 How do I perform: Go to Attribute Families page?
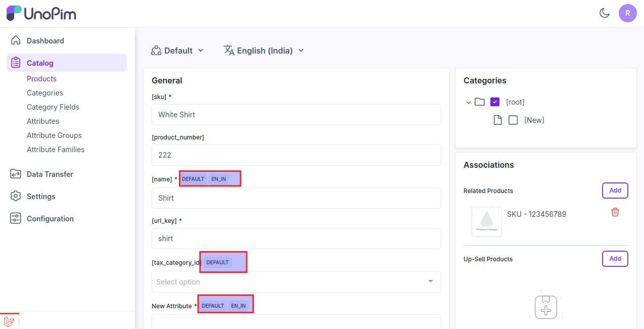(56, 150)
